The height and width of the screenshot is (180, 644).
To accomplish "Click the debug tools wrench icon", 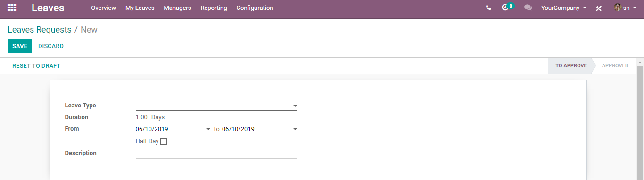I will (x=599, y=8).
